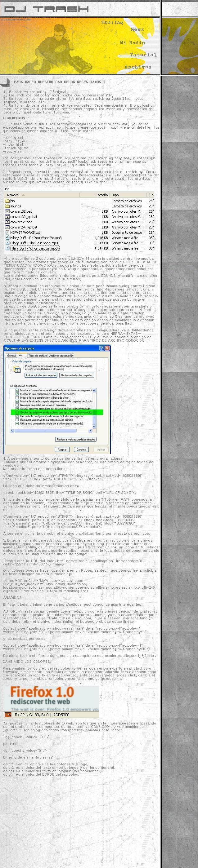
Task: Open the Archivos navigation link
Action: (x=137, y=67)
